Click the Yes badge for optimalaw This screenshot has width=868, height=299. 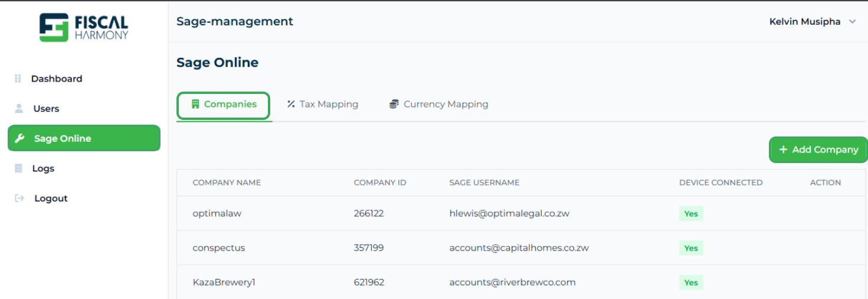(x=691, y=214)
